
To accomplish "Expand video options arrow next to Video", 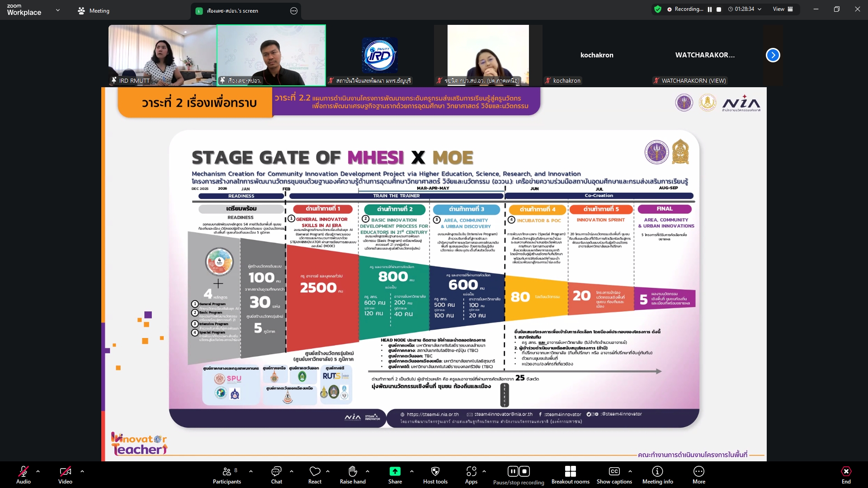I will (82, 471).
